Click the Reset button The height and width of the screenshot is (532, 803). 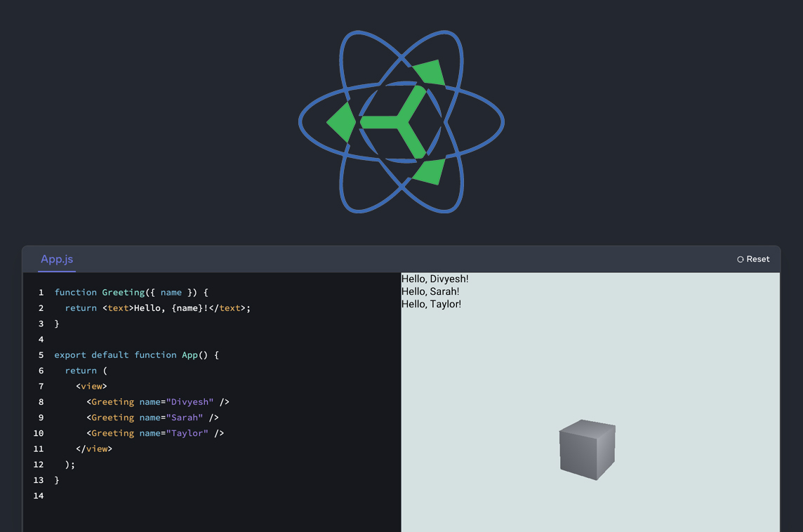[x=752, y=259]
